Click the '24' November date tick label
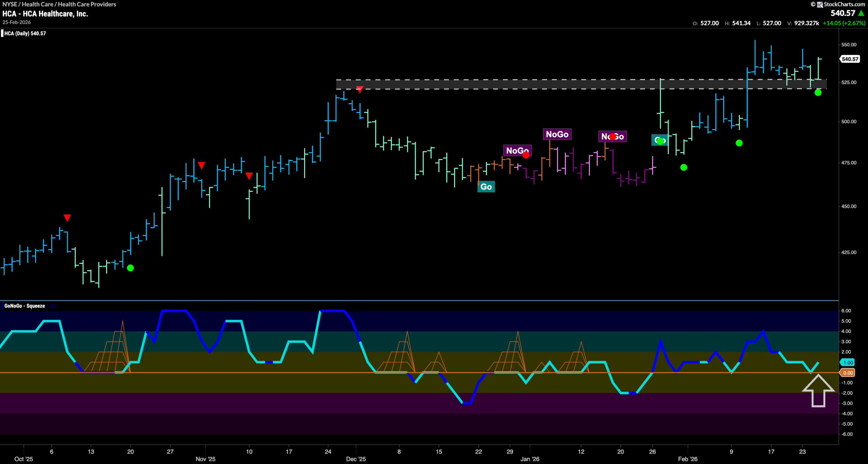868x464 pixels. (328, 451)
